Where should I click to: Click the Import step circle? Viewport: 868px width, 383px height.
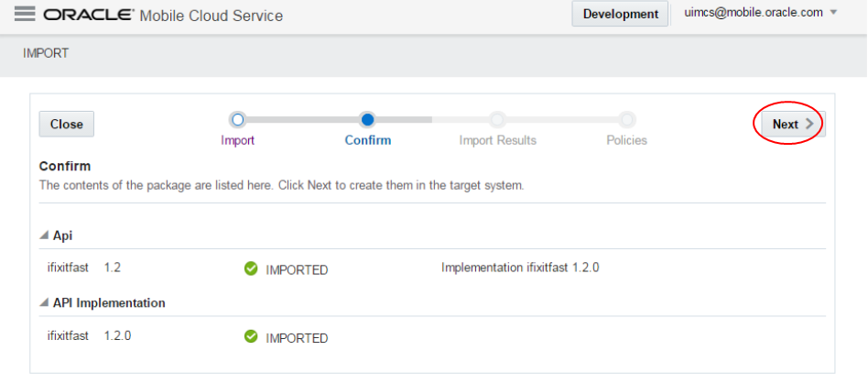coord(238,119)
